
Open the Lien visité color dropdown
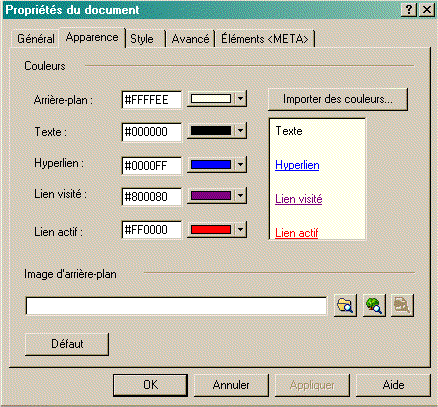tap(240, 195)
